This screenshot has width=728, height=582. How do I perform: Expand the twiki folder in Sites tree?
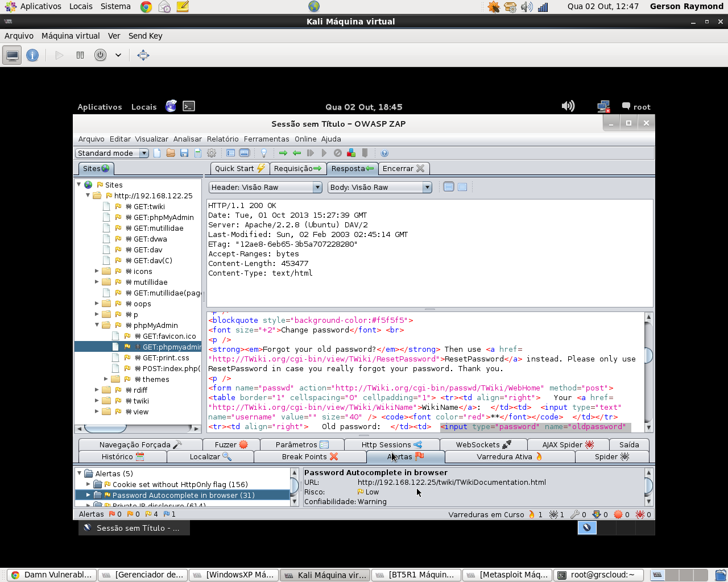click(97, 401)
